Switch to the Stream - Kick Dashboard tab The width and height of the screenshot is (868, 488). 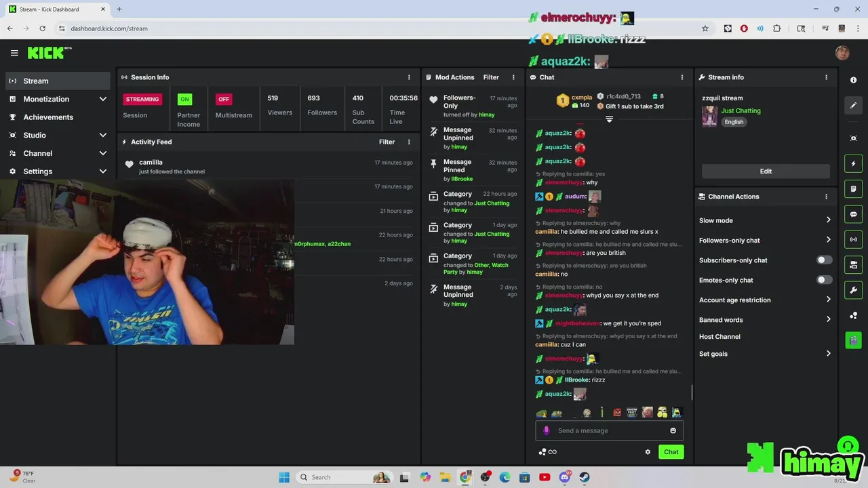(56, 9)
